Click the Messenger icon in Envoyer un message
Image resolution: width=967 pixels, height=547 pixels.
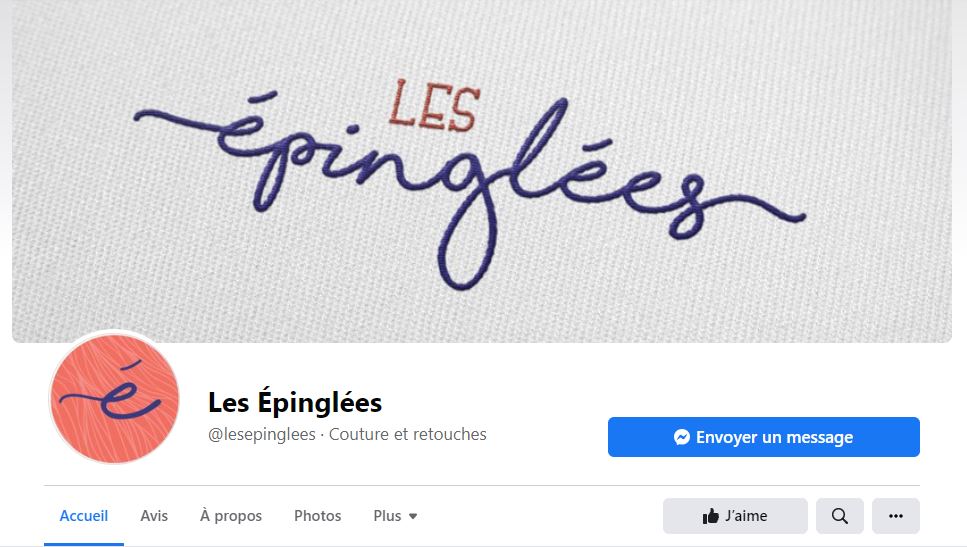(x=681, y=437)
